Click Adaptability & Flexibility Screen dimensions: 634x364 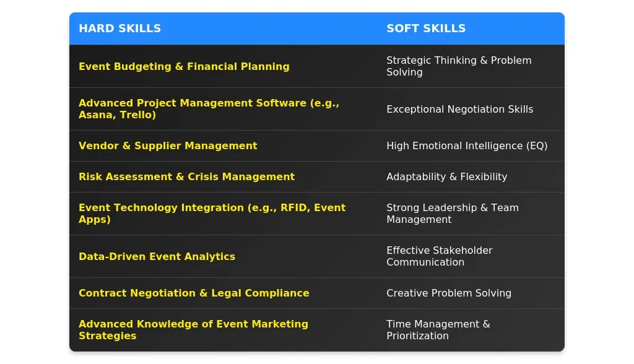pos(447,177)
